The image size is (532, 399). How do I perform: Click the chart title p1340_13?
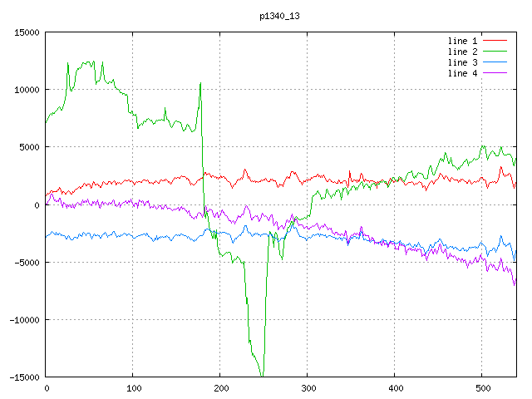click(279, 17)
